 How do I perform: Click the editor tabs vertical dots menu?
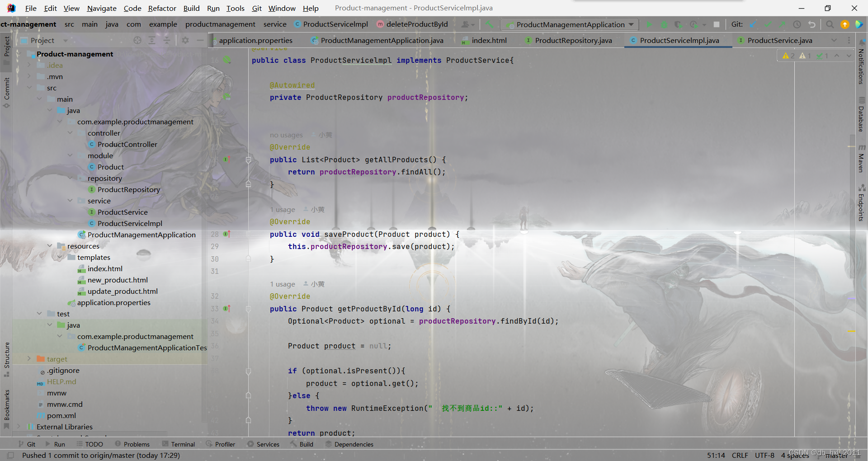point(849,41)
